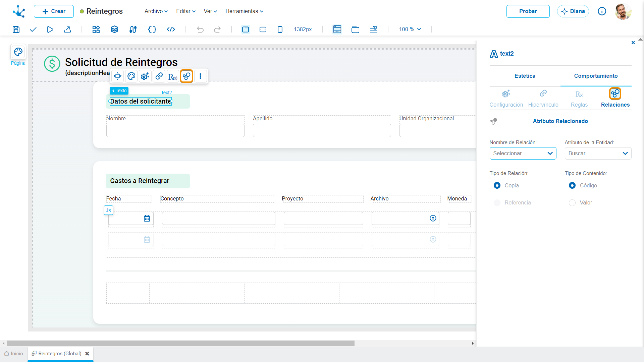Click the hyperlink icon on floating toolbar
The image size is (644, 362).
coord(159,76)
